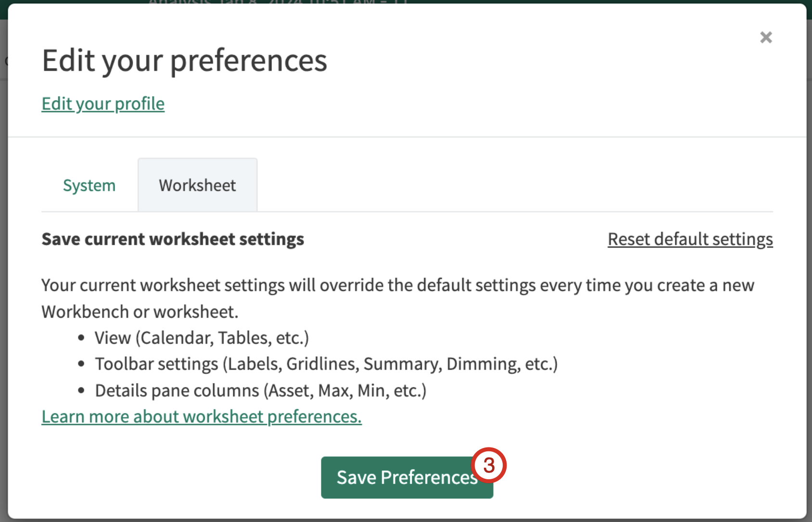812x522 pixels.
Task: Click the Save current worksheet settings heading
Action: pyautogui.click(x=173, y=239)
